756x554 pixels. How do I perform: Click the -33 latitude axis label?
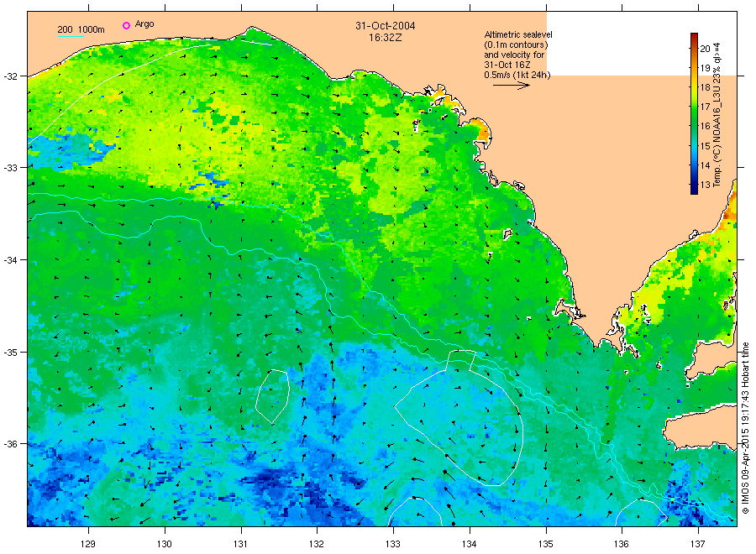point(11,168)
